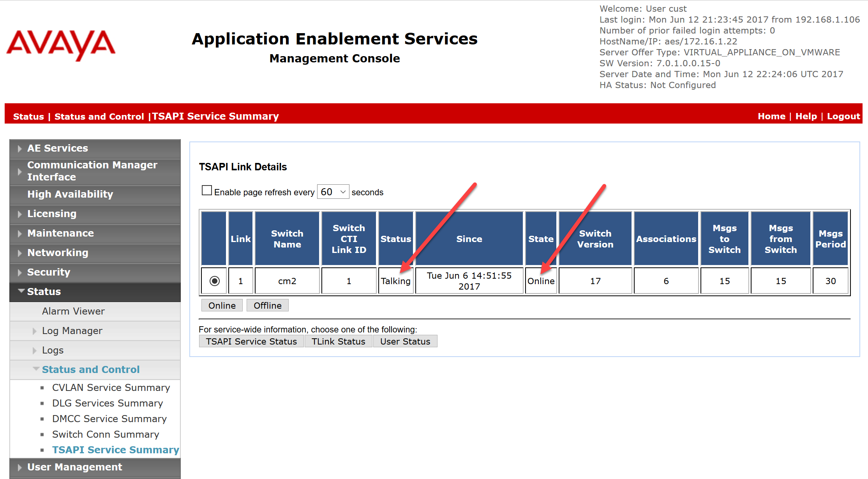Image resolution: width=868 pixels, height=479 pixels.
Task: Open AE Services in the sidebar
Action: pyautogui.click(x=58, y=148)
